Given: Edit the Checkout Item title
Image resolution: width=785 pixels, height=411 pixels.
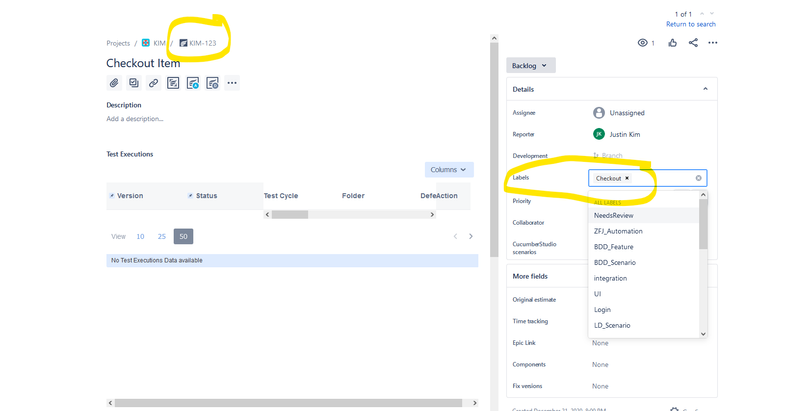Looking at the screenshot, I should click(x=143, y=63).
